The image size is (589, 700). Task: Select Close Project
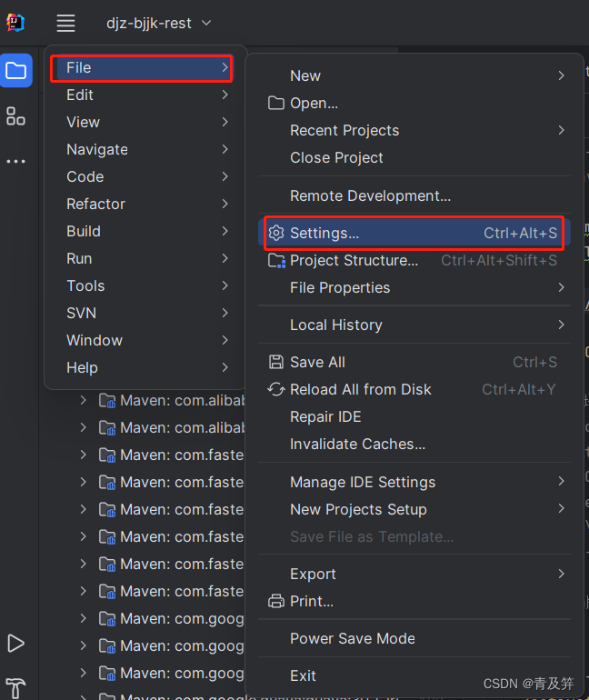pos(414,157)
